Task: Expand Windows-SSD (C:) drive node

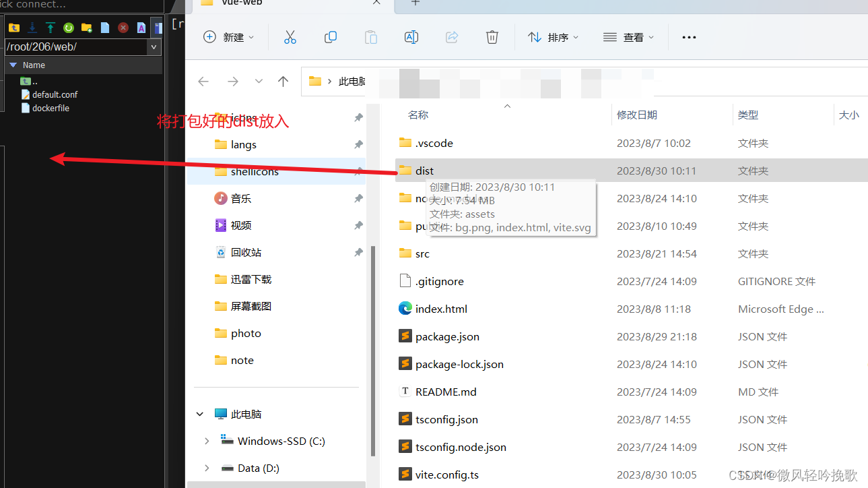Action: (x=207, y=441)
